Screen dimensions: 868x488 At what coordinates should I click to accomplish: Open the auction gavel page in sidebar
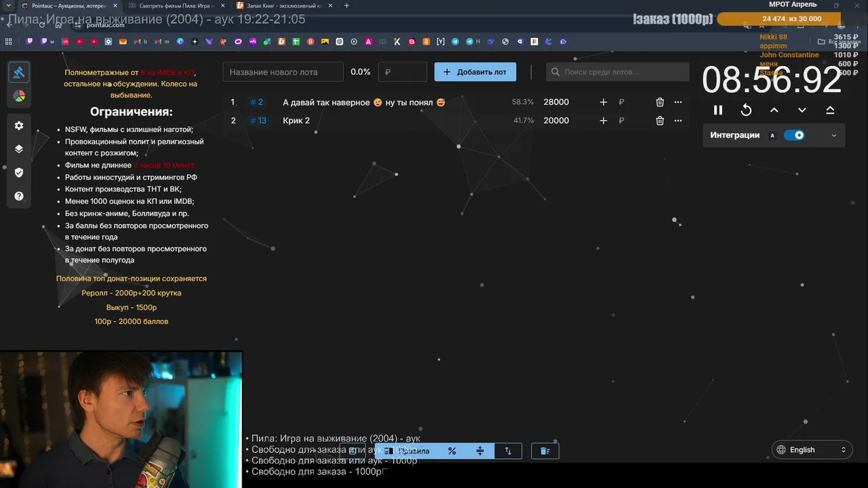(x=19, y=72)
